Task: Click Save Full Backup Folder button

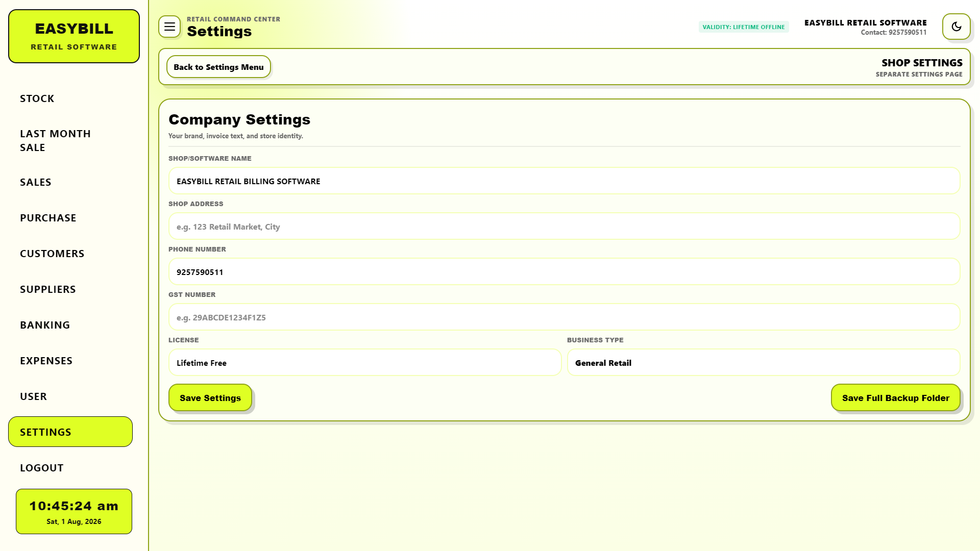Action: tap(895, 397)
